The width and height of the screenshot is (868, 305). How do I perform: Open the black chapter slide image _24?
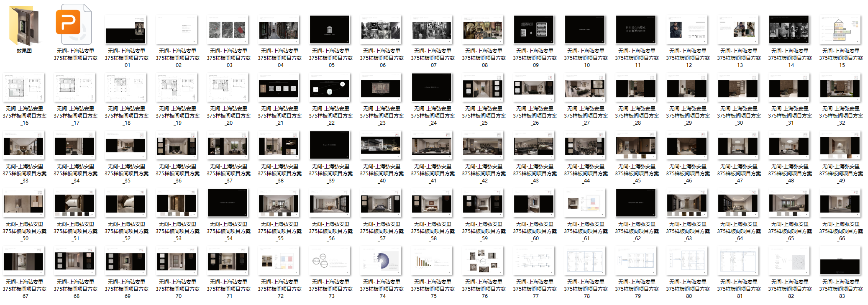click(432, 88)
